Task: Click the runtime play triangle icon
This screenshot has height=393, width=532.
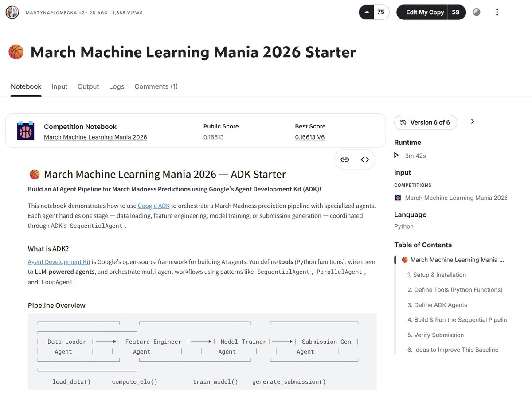Action: point(396,156)
